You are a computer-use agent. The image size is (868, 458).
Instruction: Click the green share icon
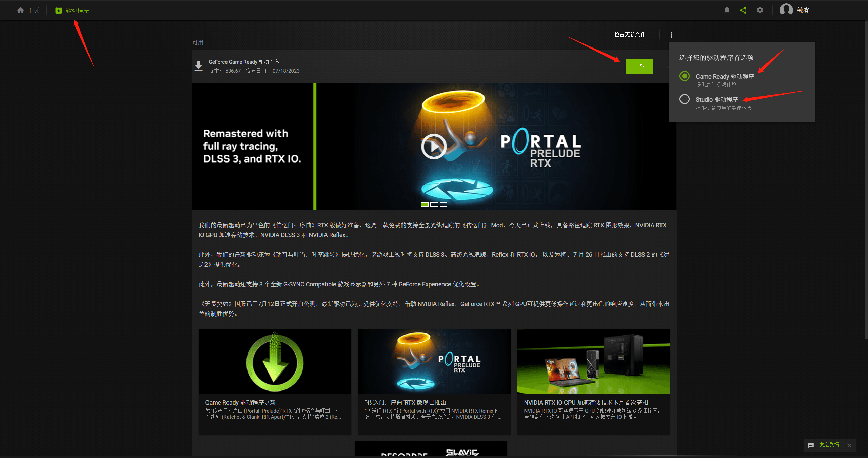click(x=743, y=10)
